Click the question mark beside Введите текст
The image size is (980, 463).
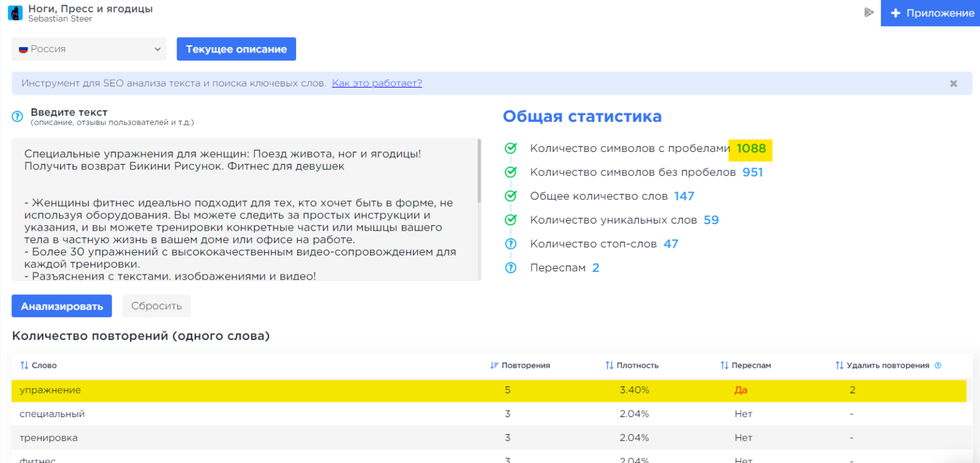click(16, 116)
